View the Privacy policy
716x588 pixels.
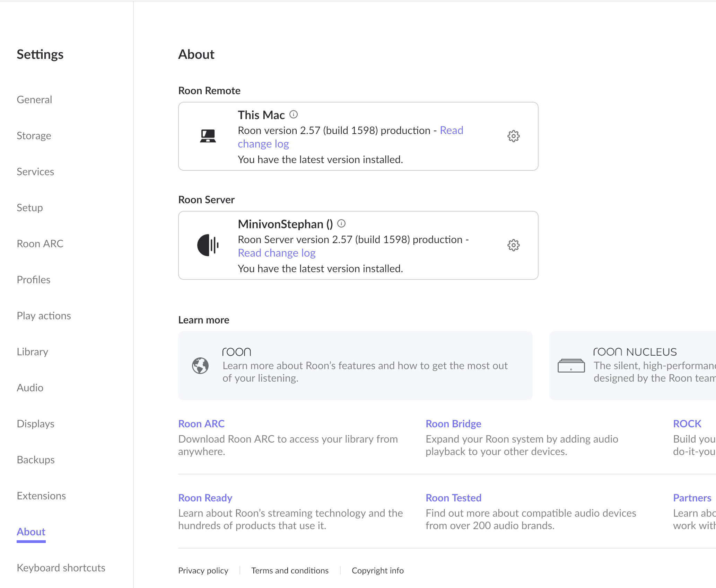203,571
